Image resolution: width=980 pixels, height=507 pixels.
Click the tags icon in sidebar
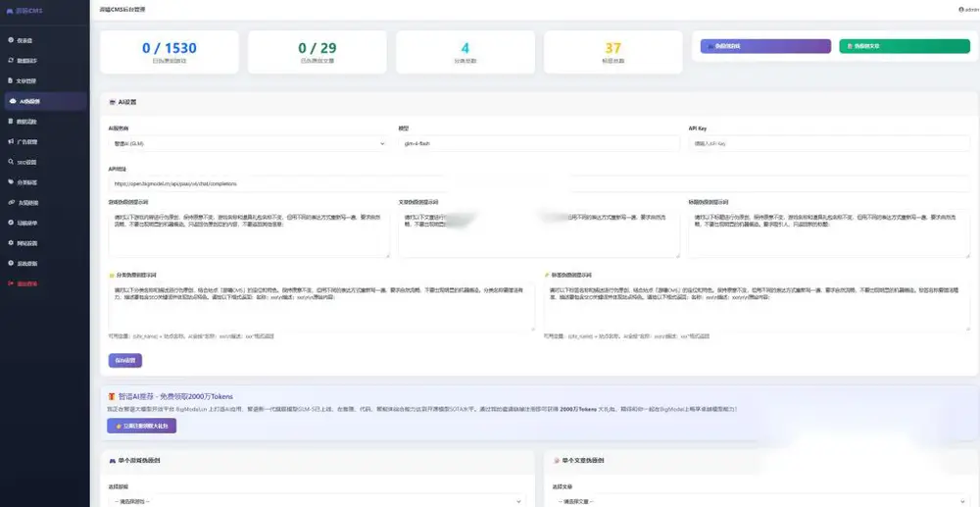11,182
